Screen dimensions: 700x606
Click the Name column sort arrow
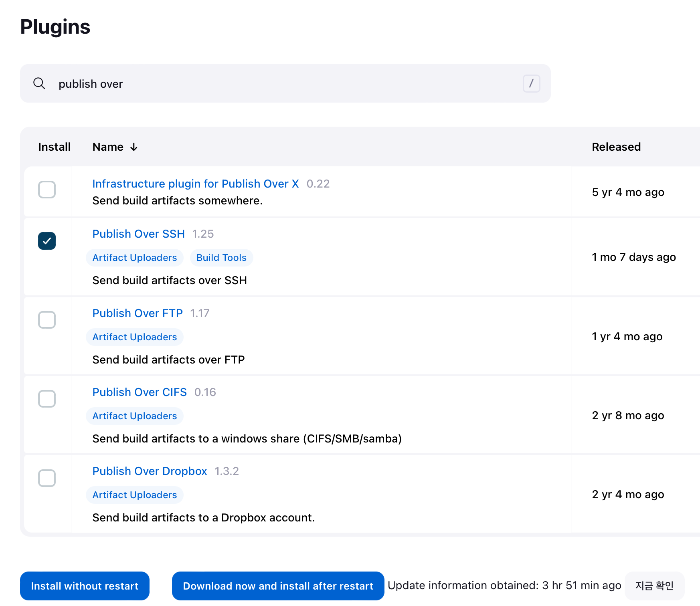pos(134,147)
